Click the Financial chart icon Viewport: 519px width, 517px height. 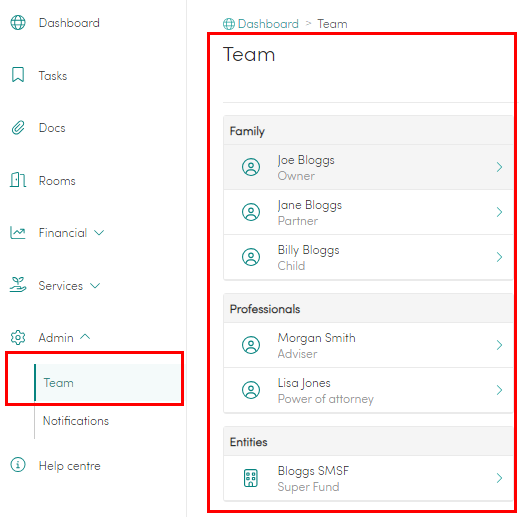tap(18, 233)
